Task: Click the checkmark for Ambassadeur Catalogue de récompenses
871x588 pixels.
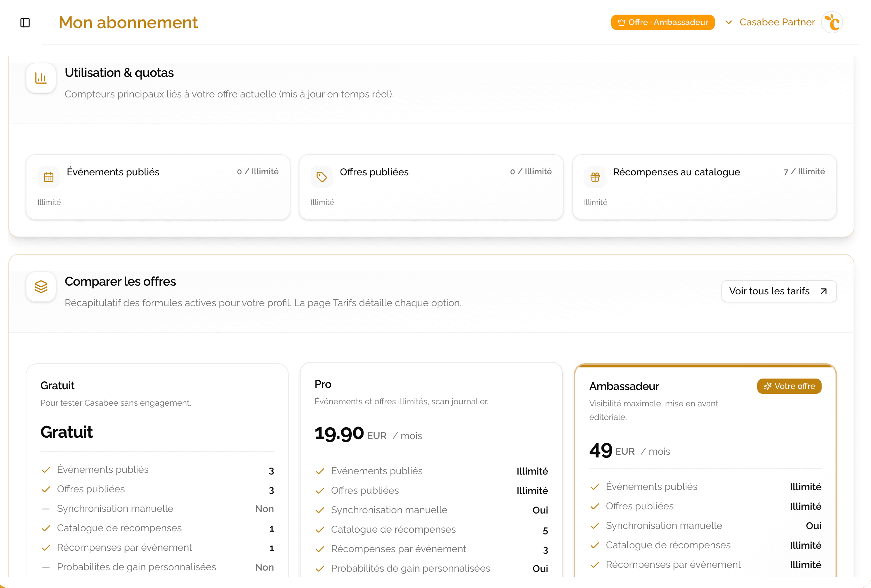Action: point(594,546)
